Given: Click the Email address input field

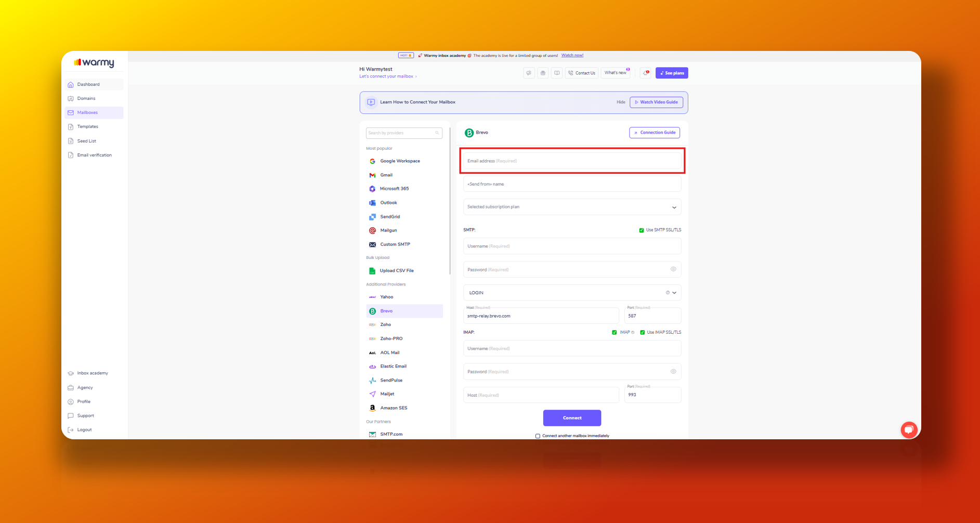Looking at the screenshot, I should (572, 161).
